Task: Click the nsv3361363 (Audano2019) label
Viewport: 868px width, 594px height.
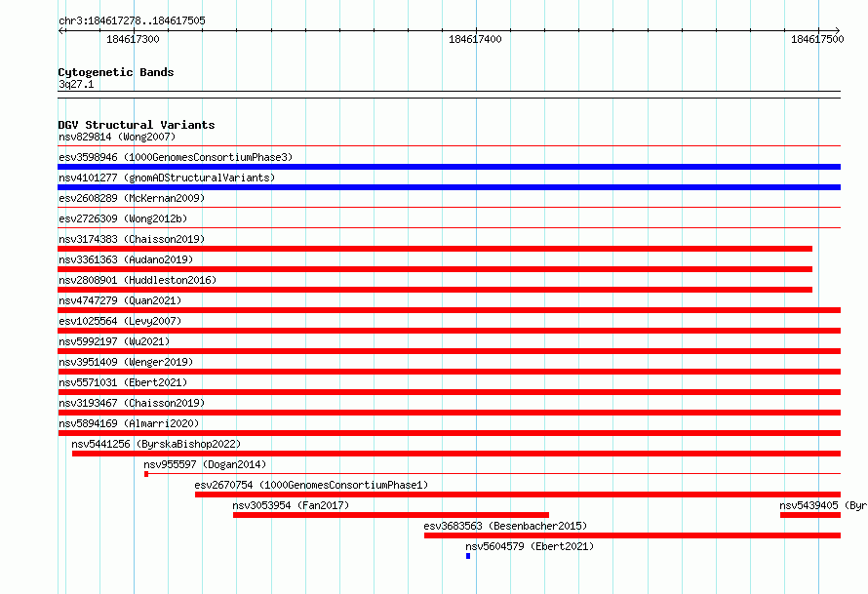Action: point(126,259)
